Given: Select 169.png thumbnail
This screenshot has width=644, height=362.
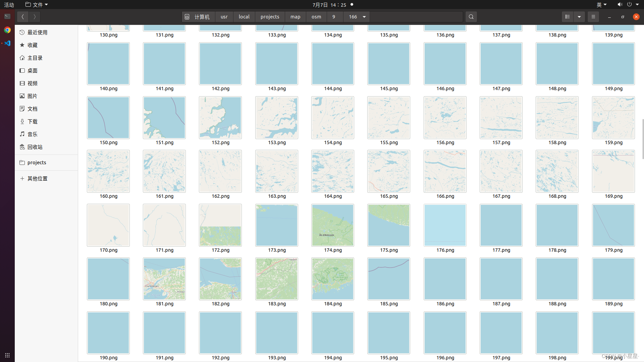Looking at the screenshot, I should coord(613,171).
